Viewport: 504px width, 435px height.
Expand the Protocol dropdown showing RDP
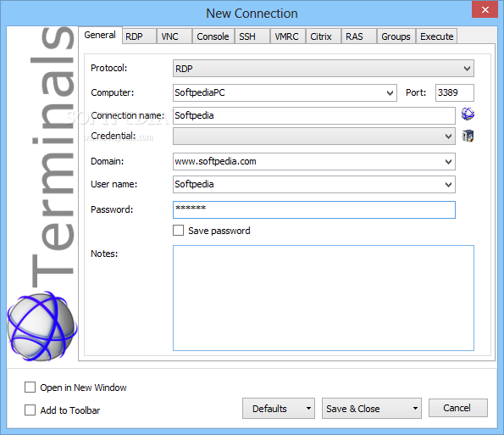point(467,68)
